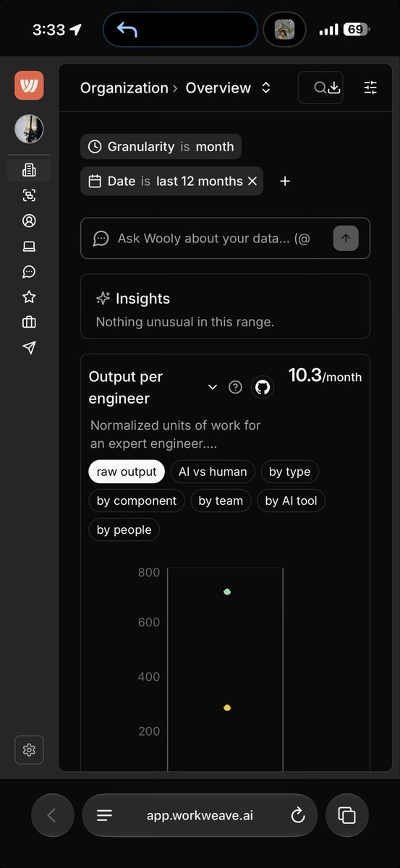Image resolution: width=400 pixels, height=868 pixels.
Task: Click the search magnifier icon
Action: pos(320,88)
